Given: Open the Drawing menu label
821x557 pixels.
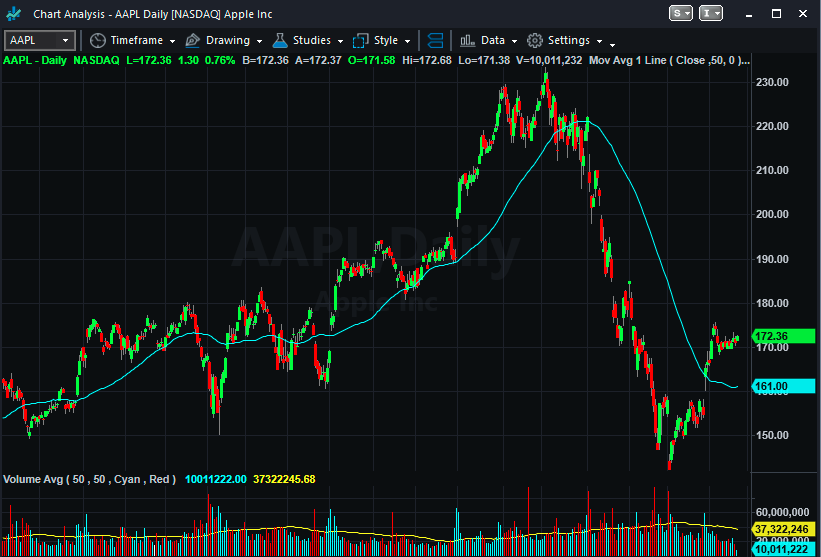Looking at the screenshot, I should [x=228, y=40].
